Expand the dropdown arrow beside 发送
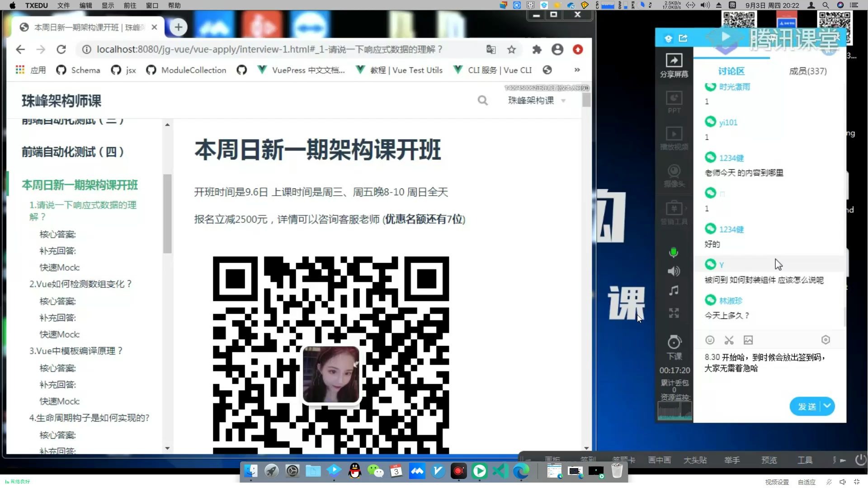The width and height of the screenshot is (868, 488). [827, 406]
